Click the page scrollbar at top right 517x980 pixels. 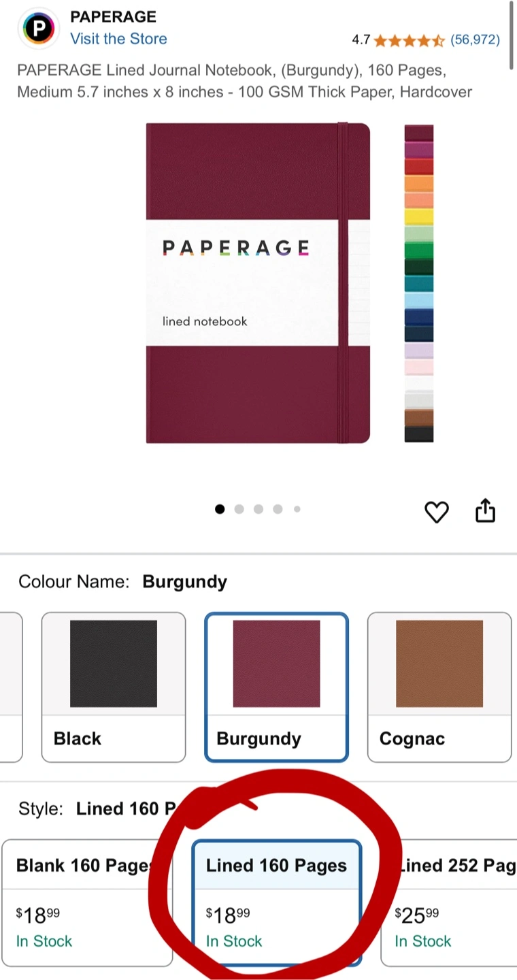coord(512,34)
